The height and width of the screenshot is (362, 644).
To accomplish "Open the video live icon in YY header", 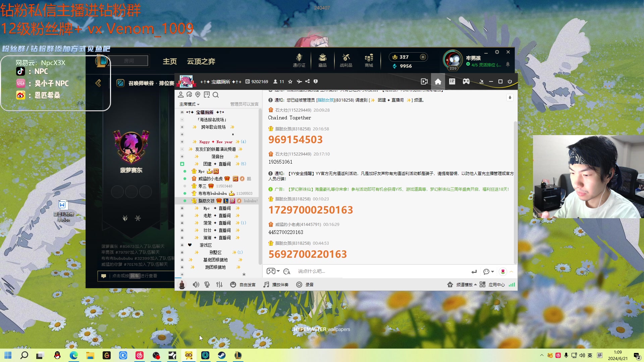I will point(424,81).
